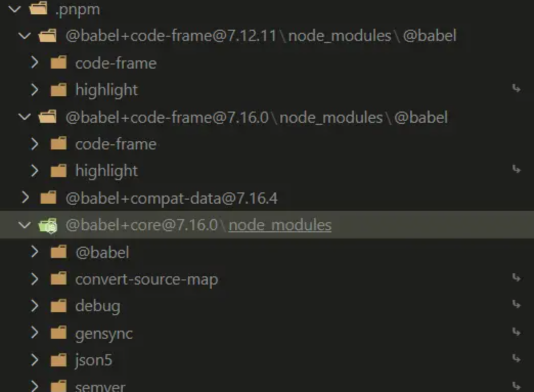This screenshot has width=534, height=392.
Task: Click the symlink arrow icon next to debug
Action: [x=516, y=304]
